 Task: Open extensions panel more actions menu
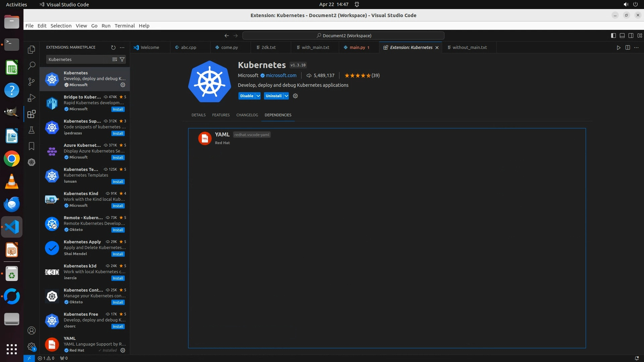(x=122, y=48)
